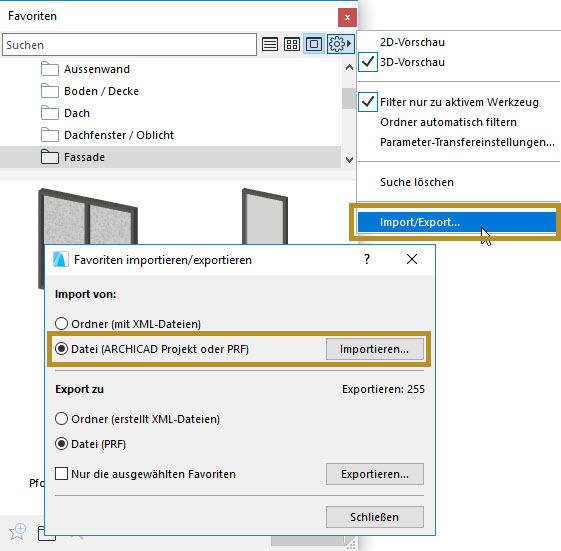Click the Exportieren button

pyautogui.click(x=375, y=474)
